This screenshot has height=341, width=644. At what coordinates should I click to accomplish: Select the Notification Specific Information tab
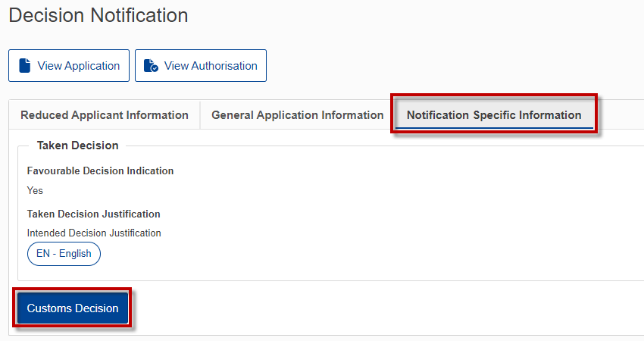click(494, 115)
